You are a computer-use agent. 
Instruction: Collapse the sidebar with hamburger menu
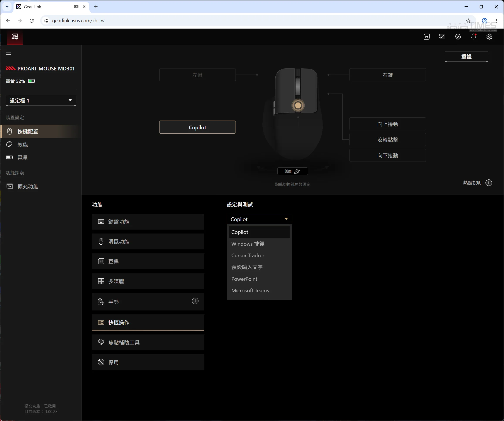[9, 53]
